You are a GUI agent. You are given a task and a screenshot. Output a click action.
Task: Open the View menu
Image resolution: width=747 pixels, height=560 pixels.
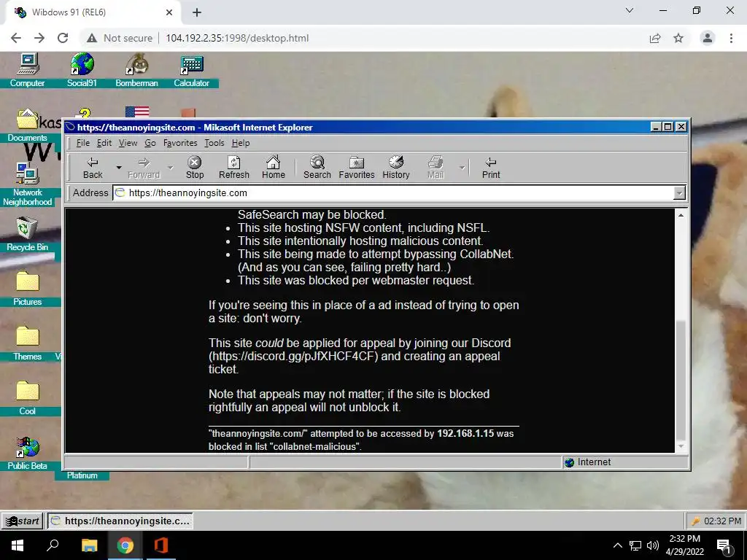[x=128, y=143]
